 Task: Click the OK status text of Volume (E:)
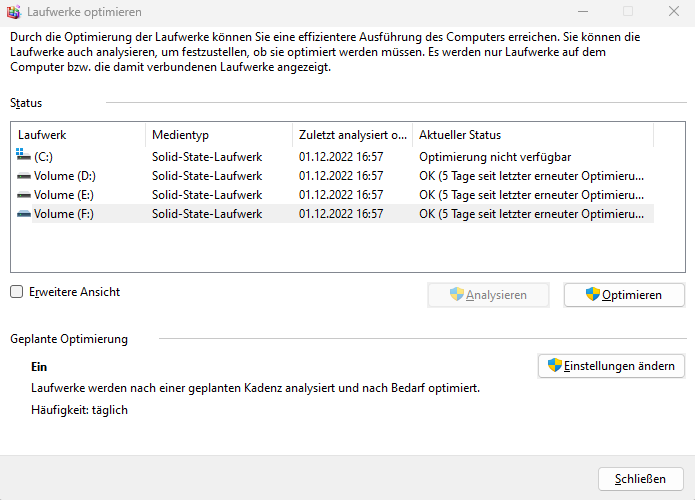tap(531, 195)
